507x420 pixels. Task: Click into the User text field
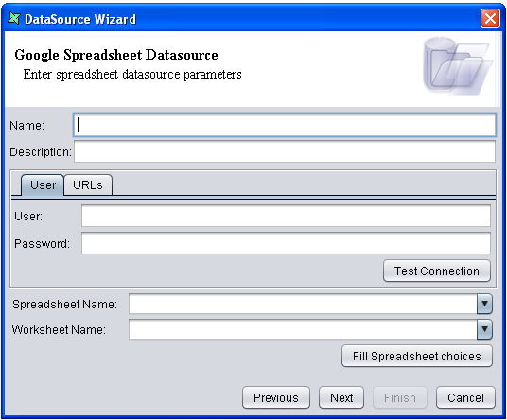click(x=286, y=216)
